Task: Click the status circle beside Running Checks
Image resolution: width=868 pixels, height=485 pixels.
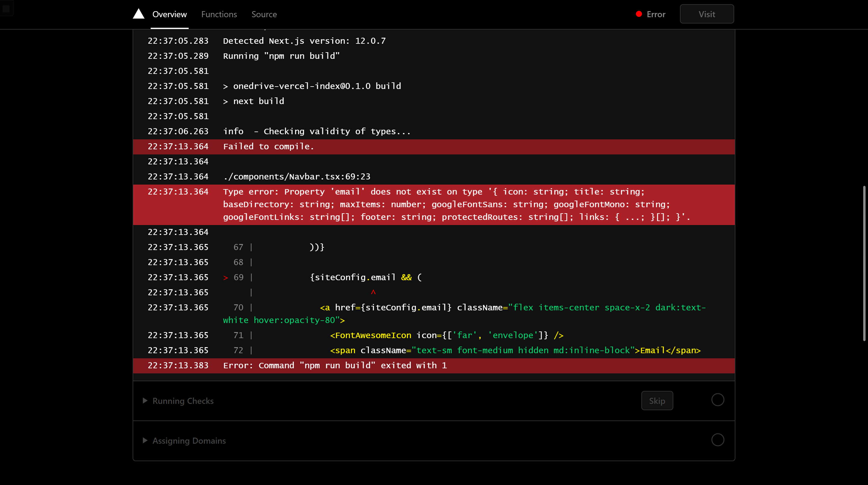Action: [718, 400]
